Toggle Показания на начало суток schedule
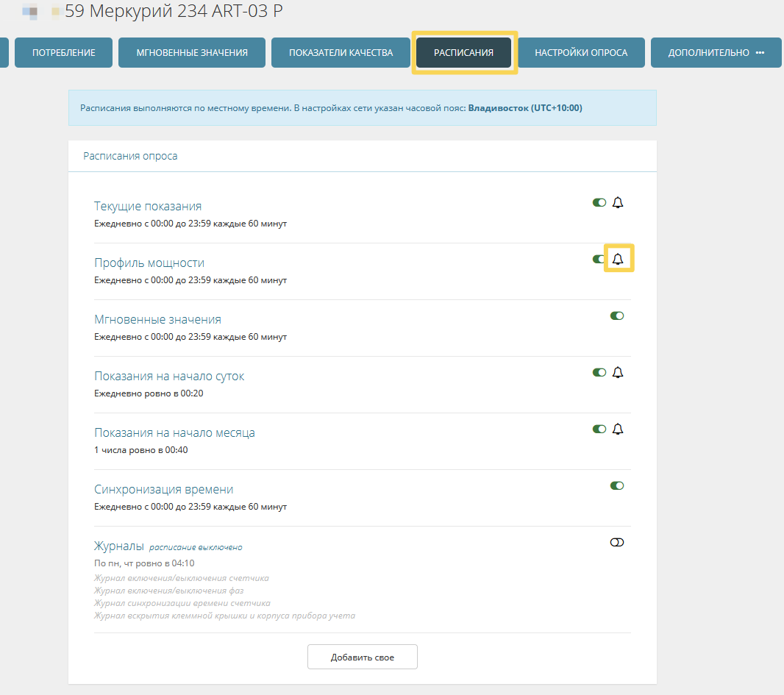784x695 pixels. tap(599, 372)
